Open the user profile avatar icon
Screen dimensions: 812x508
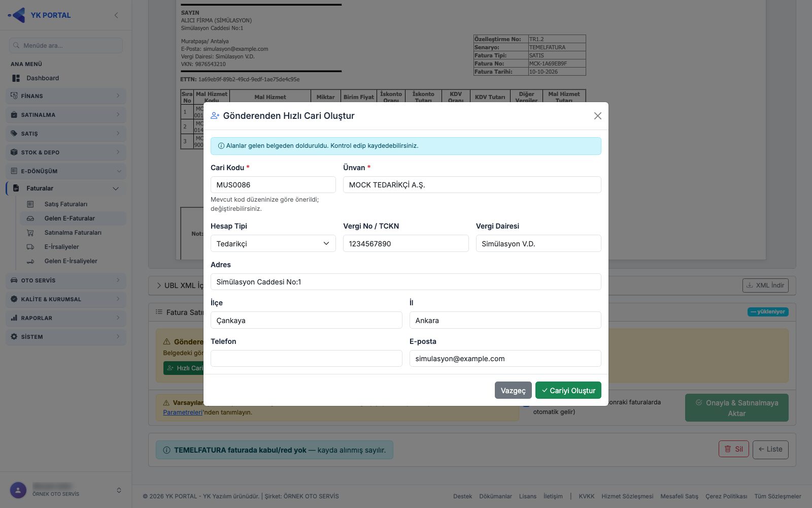pyautogui.click(x=18, y=490)
